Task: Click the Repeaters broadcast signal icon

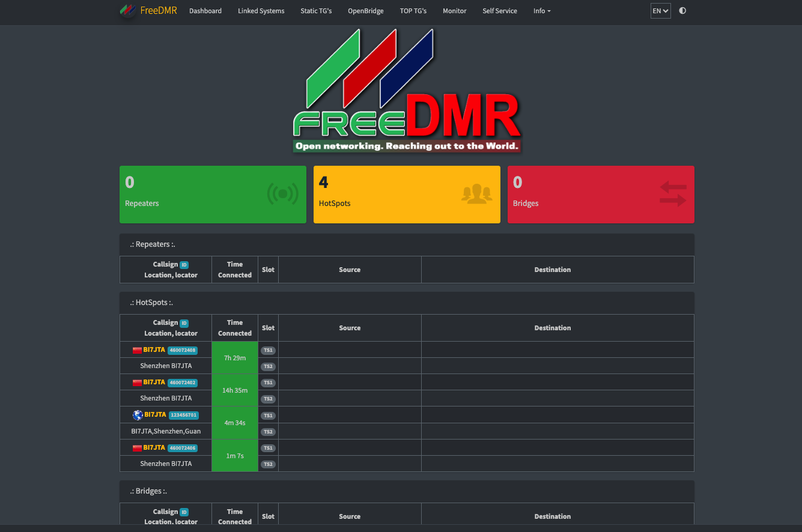Action: (x=282, y=194)
